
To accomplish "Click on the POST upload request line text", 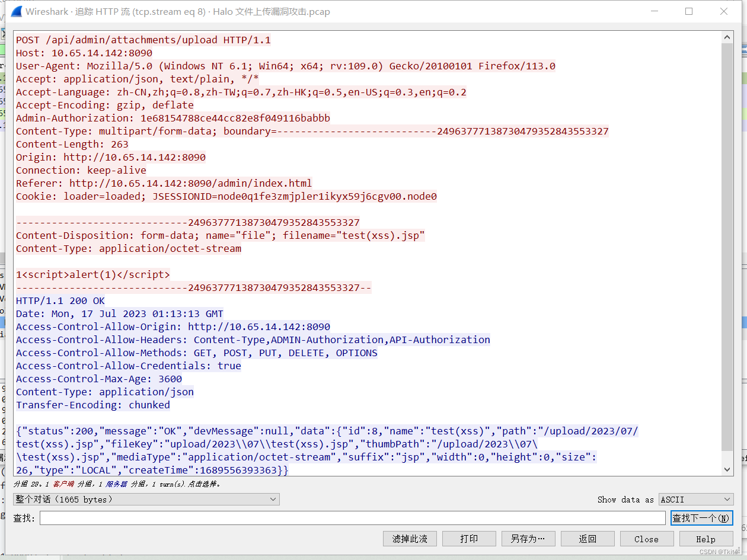I will (142, 40).
